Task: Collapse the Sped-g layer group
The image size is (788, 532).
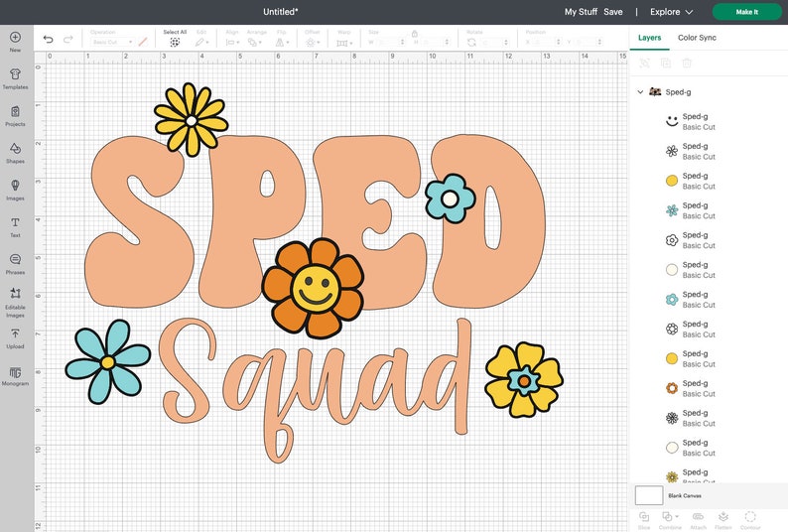Action: 640,92
